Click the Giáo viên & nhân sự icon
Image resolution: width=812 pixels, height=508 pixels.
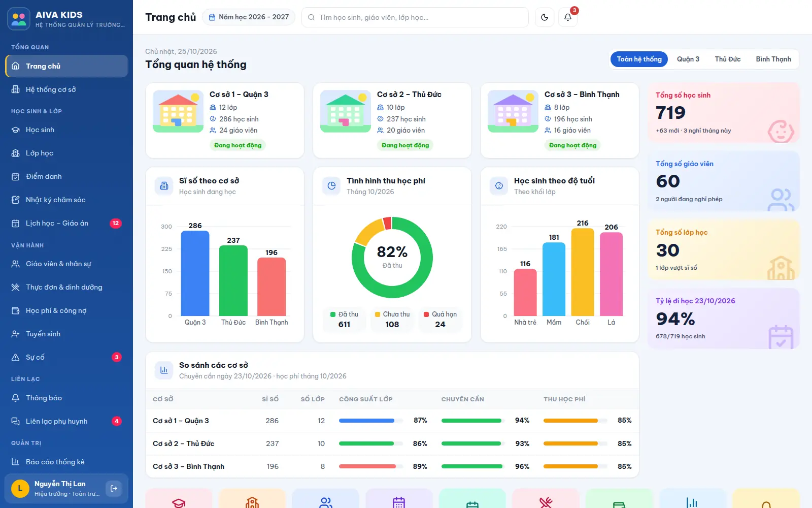click(x=16, y=264)
